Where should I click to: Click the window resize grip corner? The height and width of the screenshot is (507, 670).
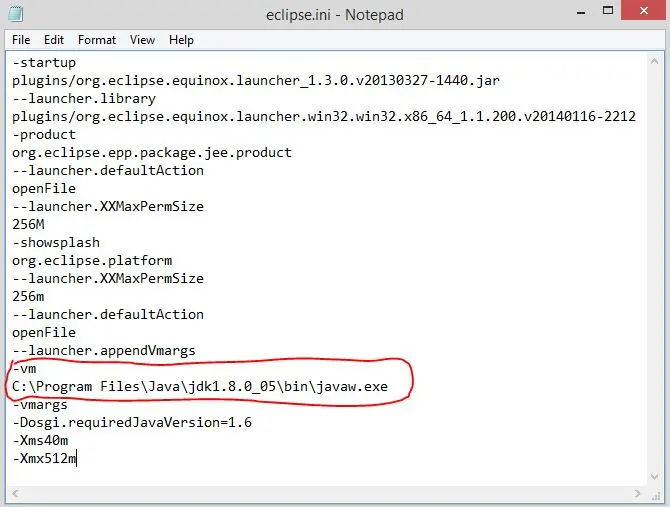[655, 495]
